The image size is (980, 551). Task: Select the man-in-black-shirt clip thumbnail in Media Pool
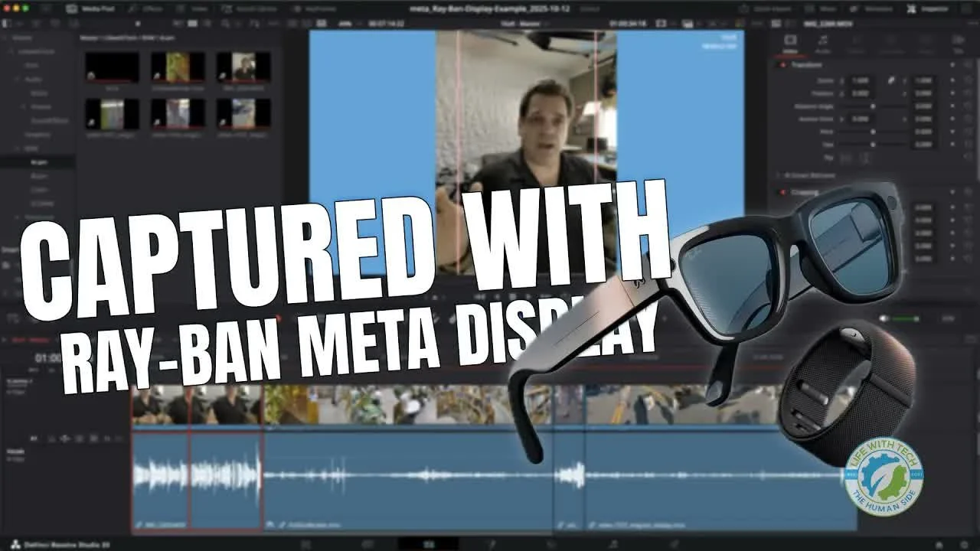click(243, 67)
